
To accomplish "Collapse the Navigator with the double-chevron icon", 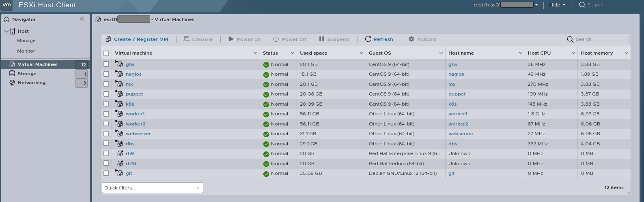I will pyautogui.click(x=82, y=19).
